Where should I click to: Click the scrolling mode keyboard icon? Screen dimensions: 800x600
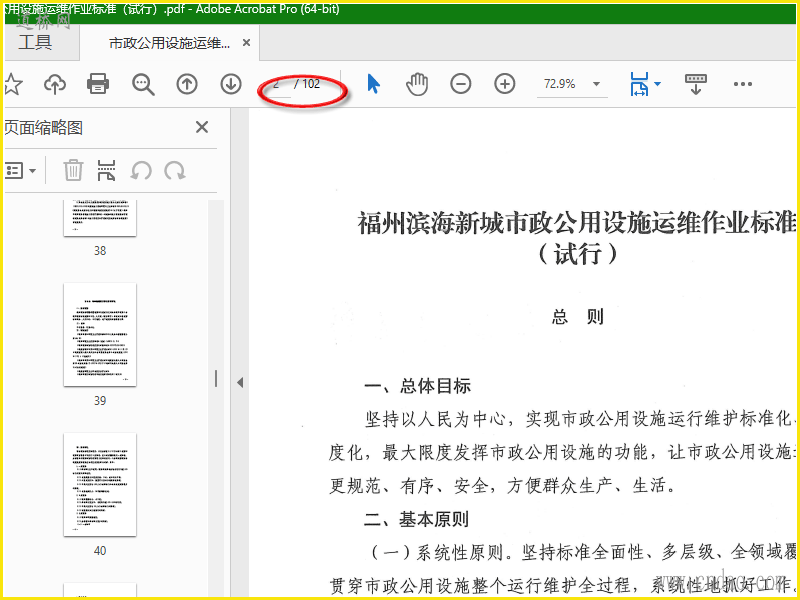695,84
